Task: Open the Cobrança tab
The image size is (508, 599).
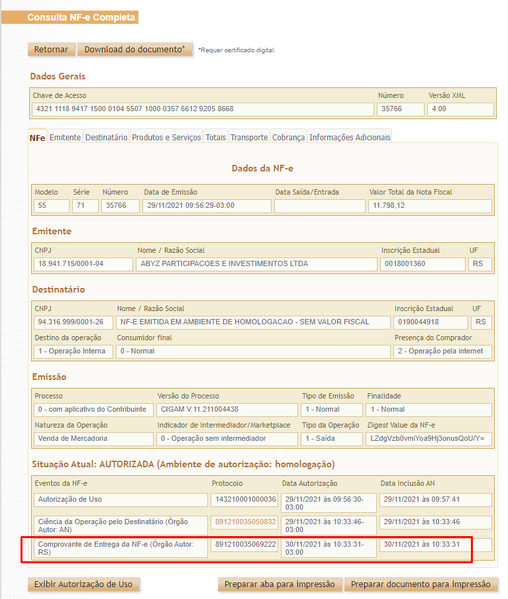Action: (288, 137)
